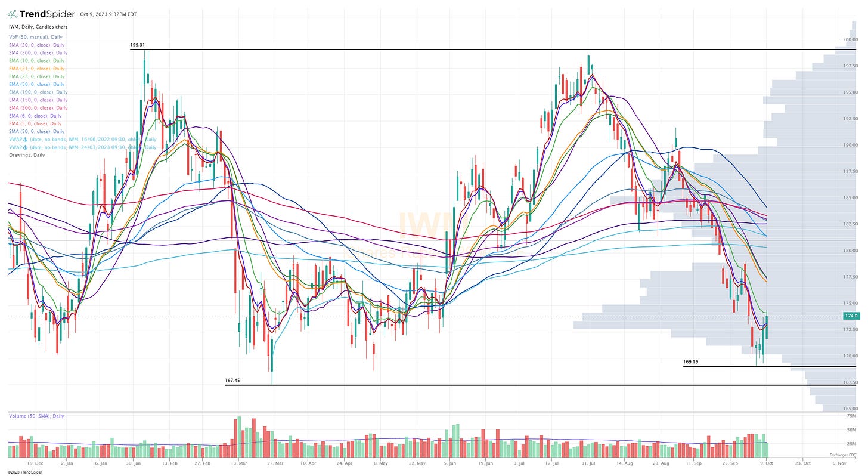Image resolution: width=868 pixels, height=476 pixels.
Task: Click the current price tag 174.0
Action: pyautogui.click(x=851, y=316)
